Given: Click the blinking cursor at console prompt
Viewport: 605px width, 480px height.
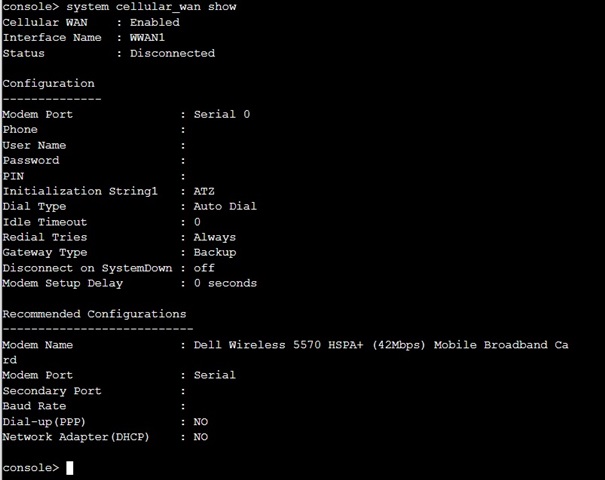Looking at the screenshot, I should coord(69,468).
